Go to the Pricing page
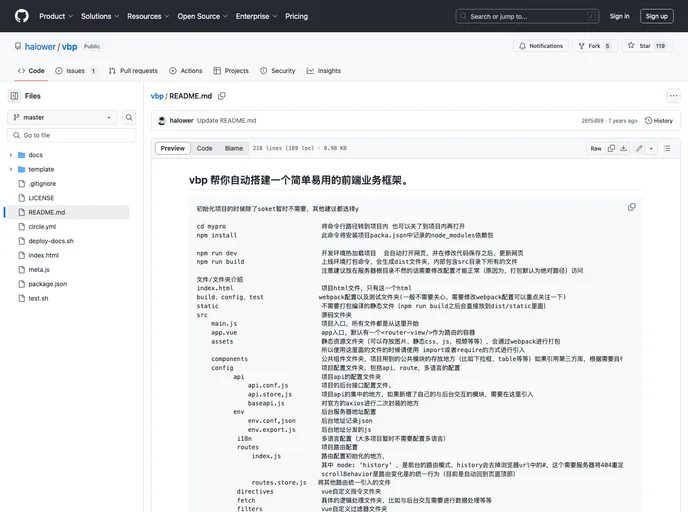This screenshot has width=688, height=512. click(x=297, y=16)
